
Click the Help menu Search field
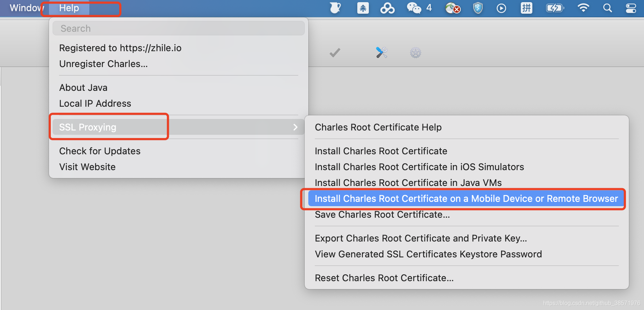point(179,28)
